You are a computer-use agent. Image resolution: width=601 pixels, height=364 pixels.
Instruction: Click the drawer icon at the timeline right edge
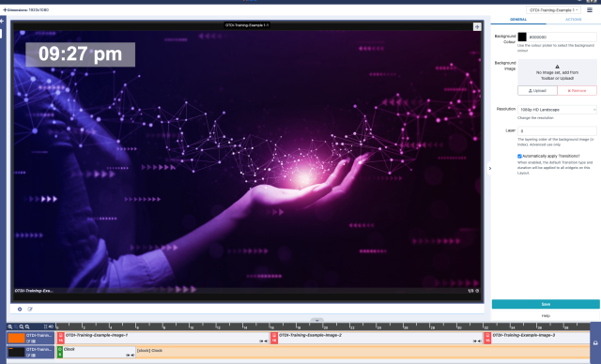(x=595, y=343)
